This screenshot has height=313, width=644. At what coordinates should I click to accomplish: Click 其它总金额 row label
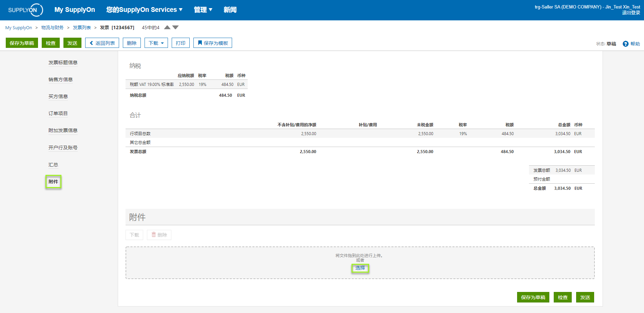point(140,143)
